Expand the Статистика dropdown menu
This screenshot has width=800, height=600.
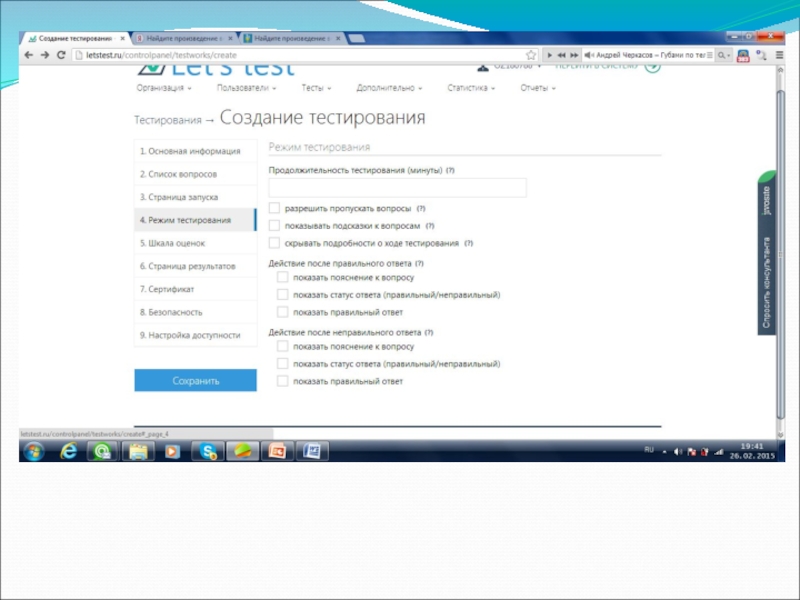click(471, 88)
